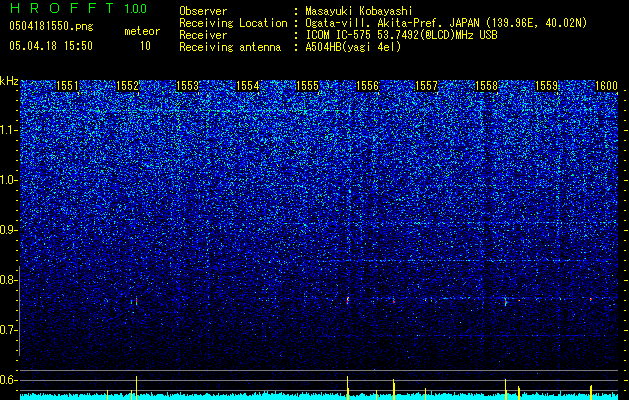Click the 1555 time marker
Screen dimensions: 629x400
[x=307, y=86]
